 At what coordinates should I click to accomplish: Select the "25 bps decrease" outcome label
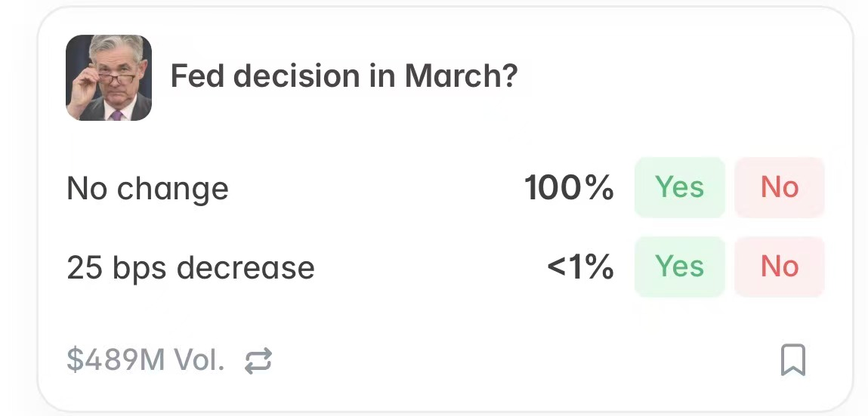pyautogui.click(x=190, y=267)
